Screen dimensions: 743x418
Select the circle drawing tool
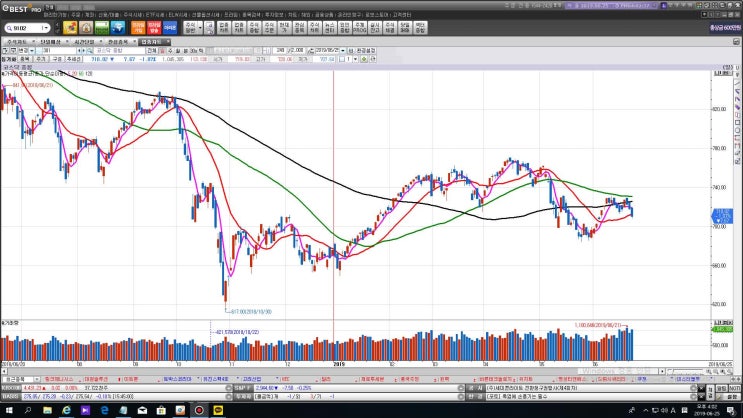pyautogui.click(x=737, y=131)
